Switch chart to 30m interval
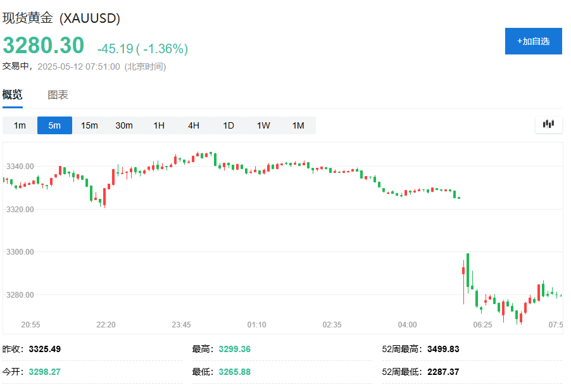 [124, 125]
